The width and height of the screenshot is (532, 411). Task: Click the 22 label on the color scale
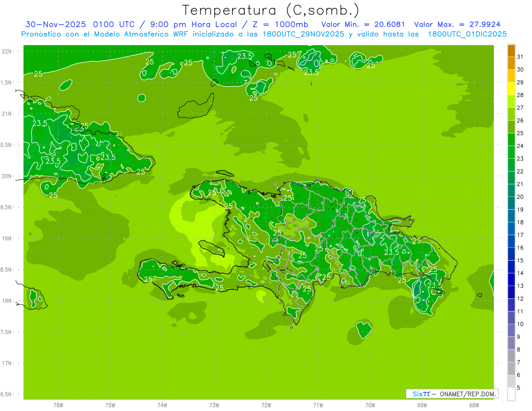(x=520, y=171)
